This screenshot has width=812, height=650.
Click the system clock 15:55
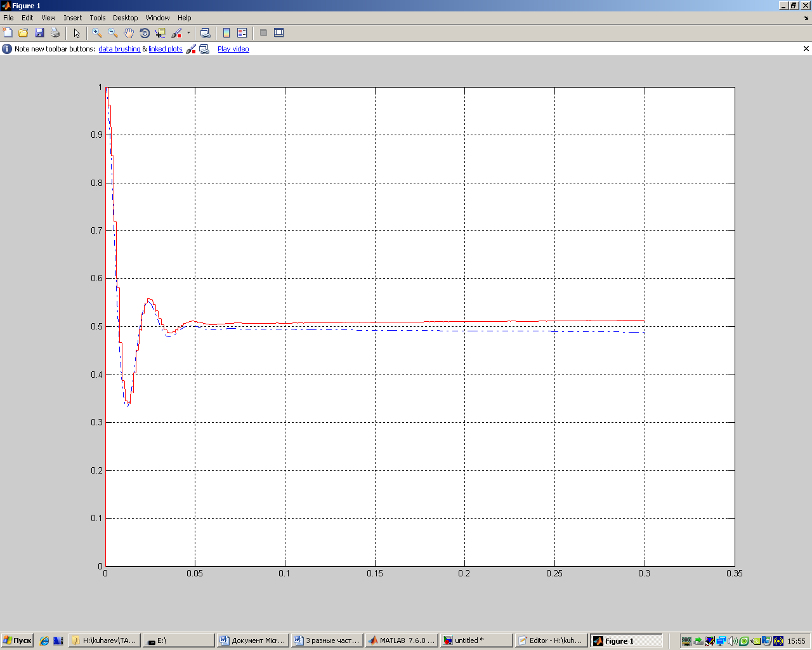coord(796,641)
